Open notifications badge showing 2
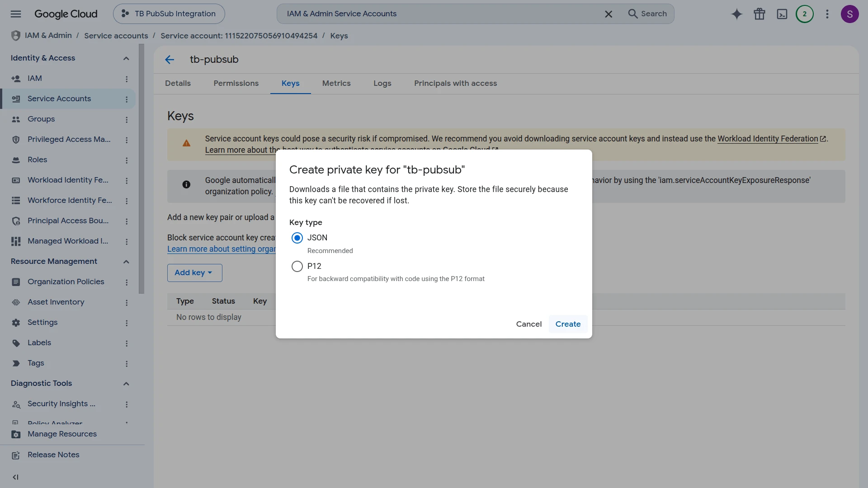The height and width of the screenshot is (488, 868). point(805,14)
